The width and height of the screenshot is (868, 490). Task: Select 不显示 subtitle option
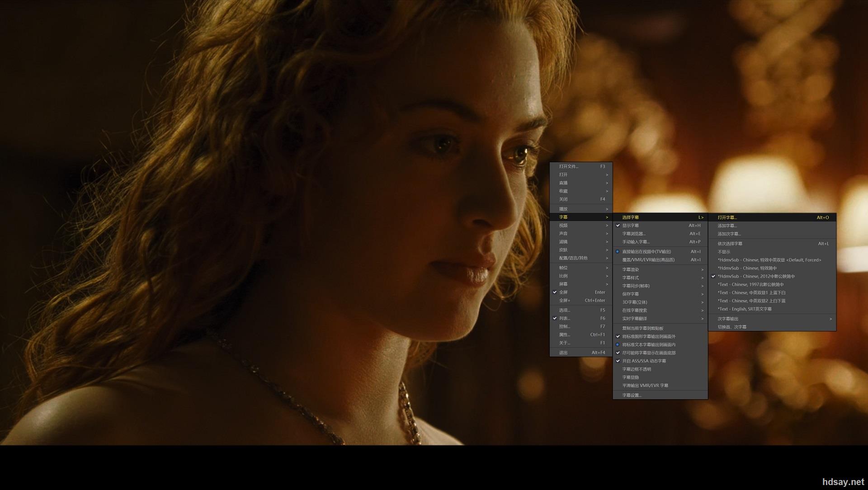pyautogui.click(x=772, y=252)
